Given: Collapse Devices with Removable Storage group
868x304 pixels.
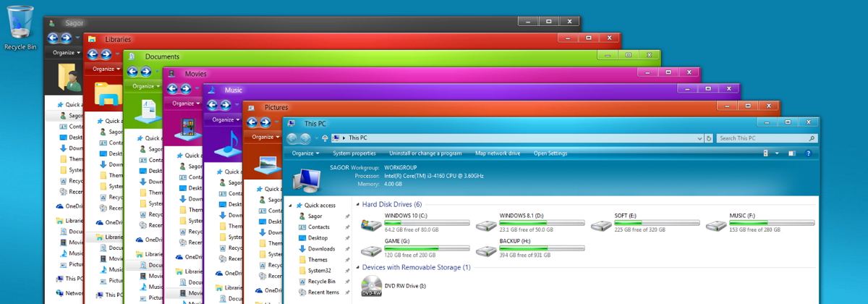Looking at the screenshot, I should coord(357,267).
